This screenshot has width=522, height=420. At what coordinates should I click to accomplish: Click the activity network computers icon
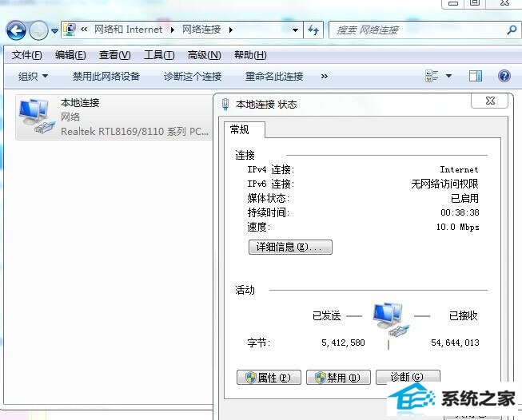pyautogui.click(x=390, y=319)
